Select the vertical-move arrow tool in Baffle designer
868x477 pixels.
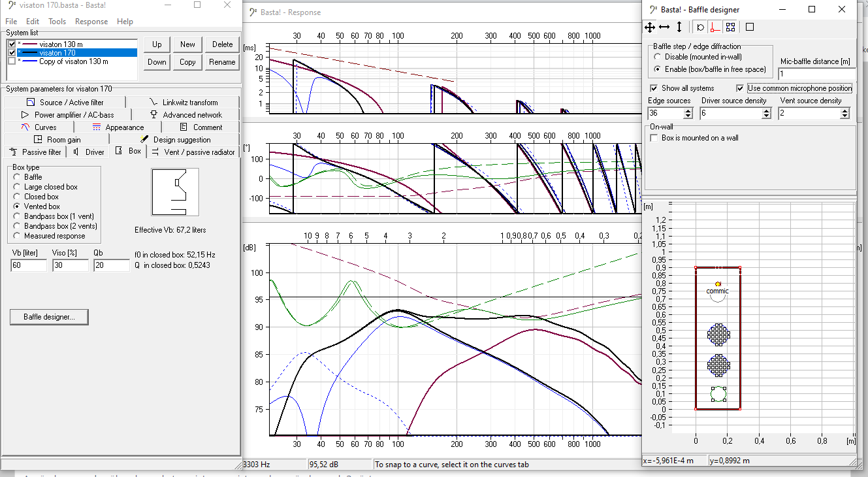[x=679, y=27]
